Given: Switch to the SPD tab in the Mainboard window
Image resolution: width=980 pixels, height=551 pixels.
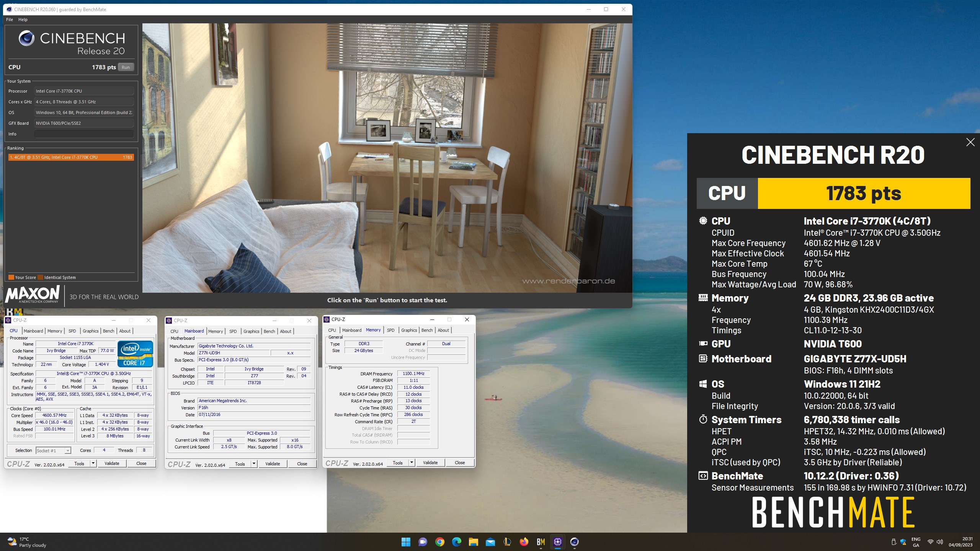Looking at the screenshot, I should [233, 331].
